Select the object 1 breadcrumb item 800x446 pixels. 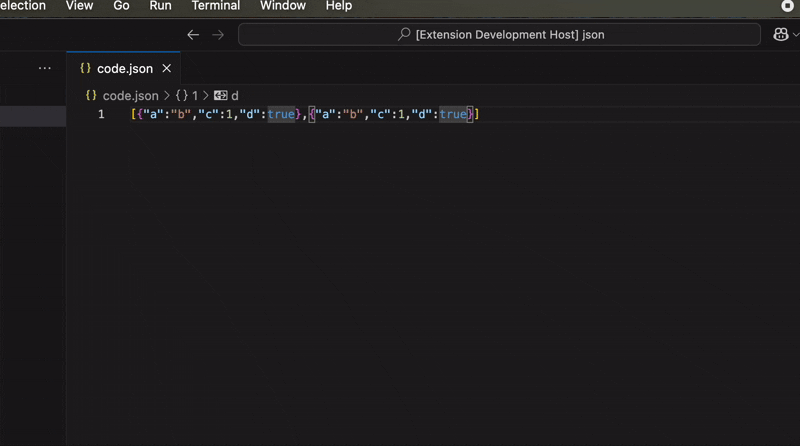(x=187, y=95)
